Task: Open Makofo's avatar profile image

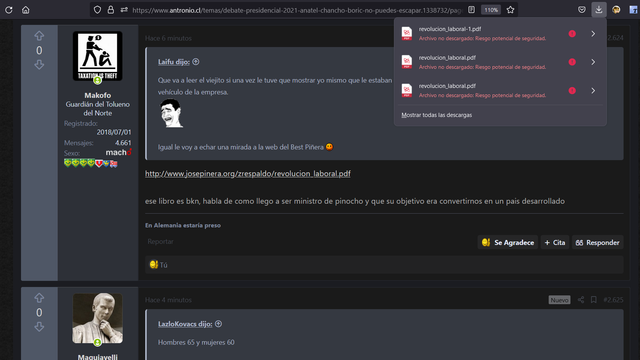Action: pos(98,56)
